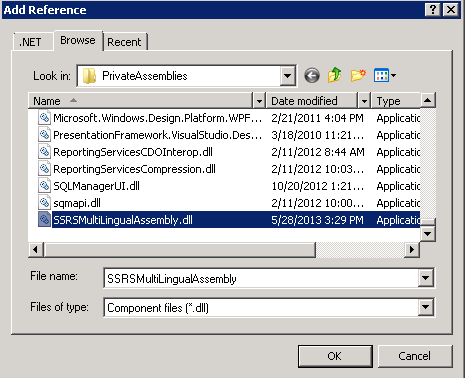This screenshot has width=465, height=378.
Task: Create a new folder
Action: click(358, 76)
